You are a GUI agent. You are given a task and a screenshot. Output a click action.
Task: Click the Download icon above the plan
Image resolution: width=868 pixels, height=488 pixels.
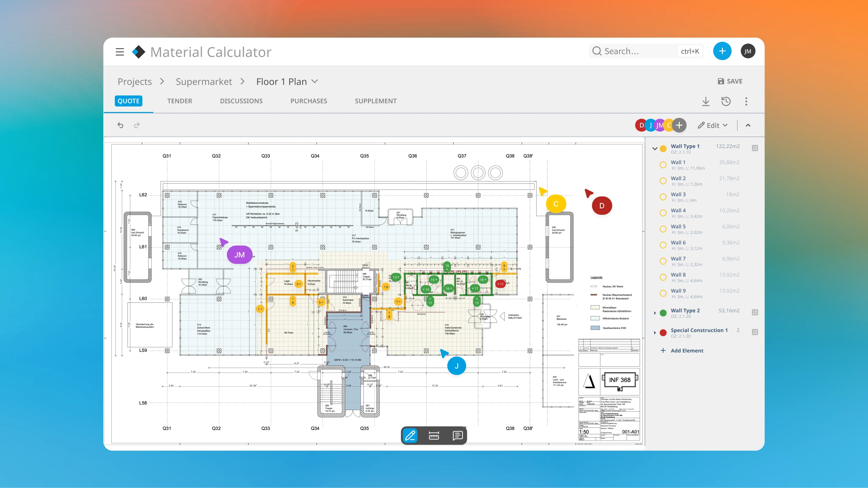(x=706, y=101)
